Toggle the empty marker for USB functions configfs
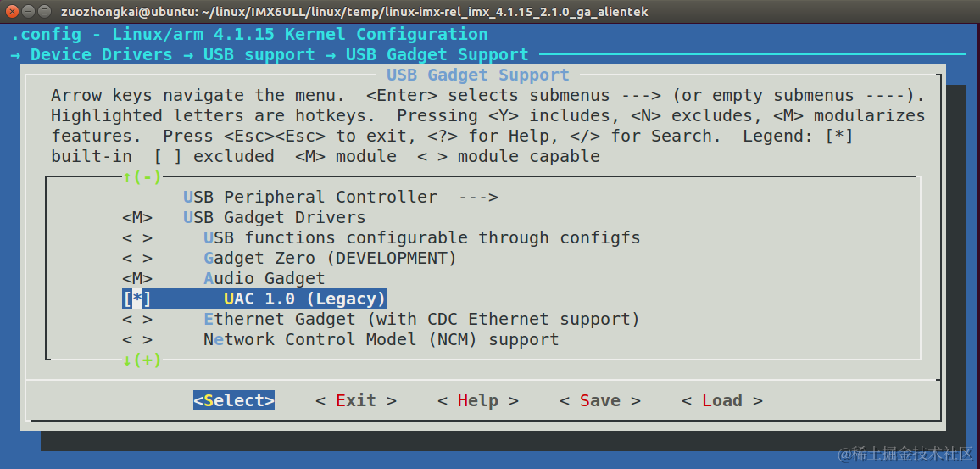 pyautogui.click(x=137, y=238)
